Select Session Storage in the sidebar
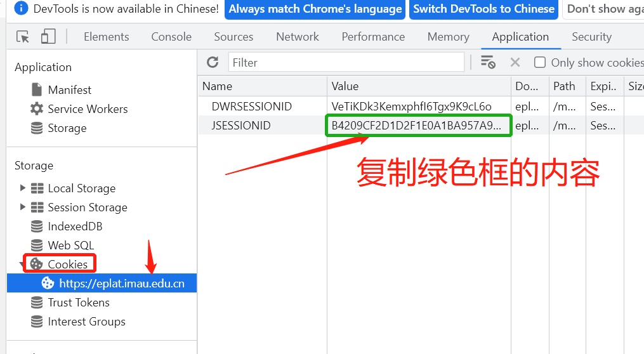The width and height of the screenshot is (644, 354). coord(88,207)
